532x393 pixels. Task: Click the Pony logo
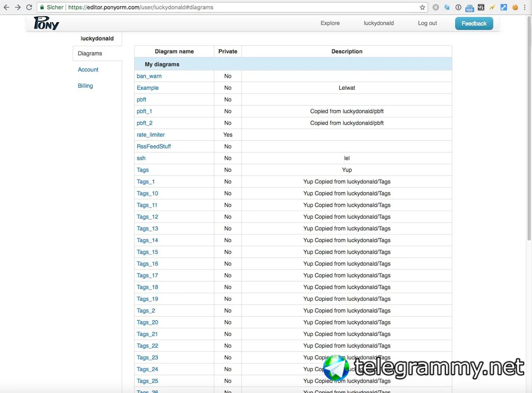click(x=46, y=23)
